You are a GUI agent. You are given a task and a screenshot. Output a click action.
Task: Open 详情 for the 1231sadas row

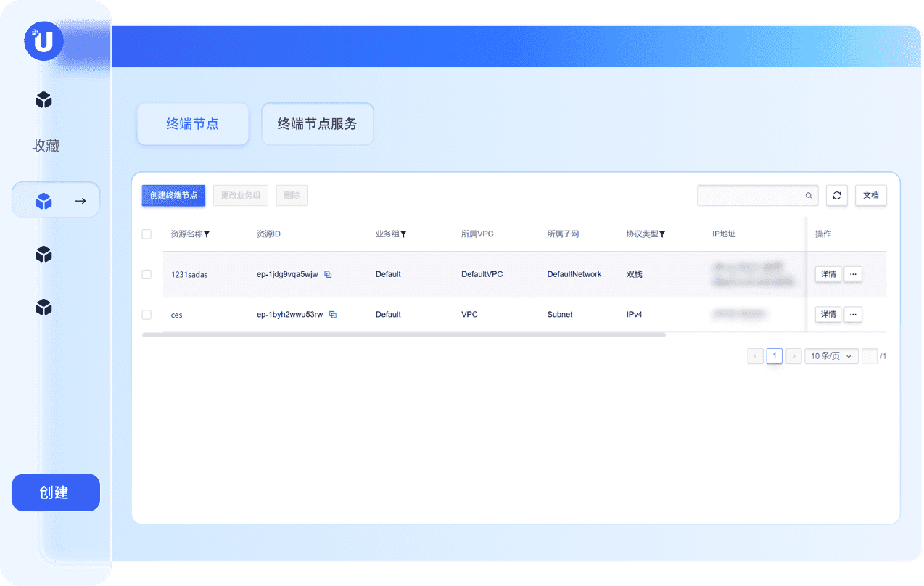(x=828, y=274)
